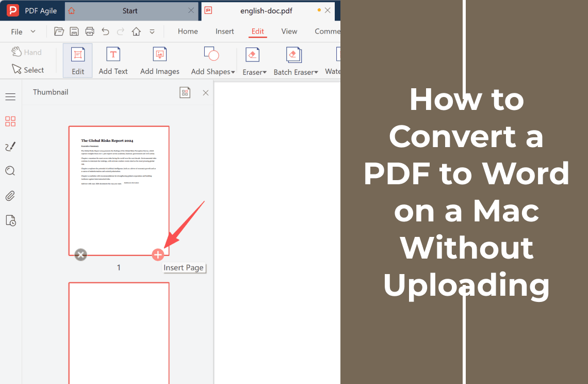Click the Print icon
Screen dimensions: 588x384
coord(90,31)
